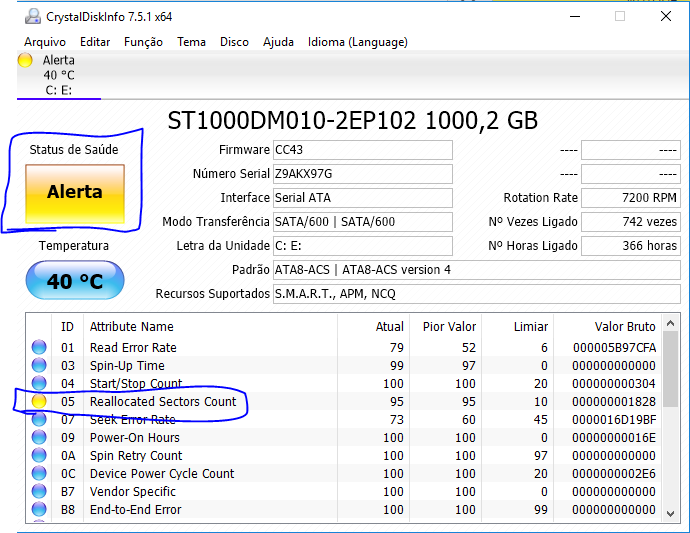This screenshot has height=533, width=690.
Task: Click the transfer mode field SATA/600
Action: click(363, 222)
